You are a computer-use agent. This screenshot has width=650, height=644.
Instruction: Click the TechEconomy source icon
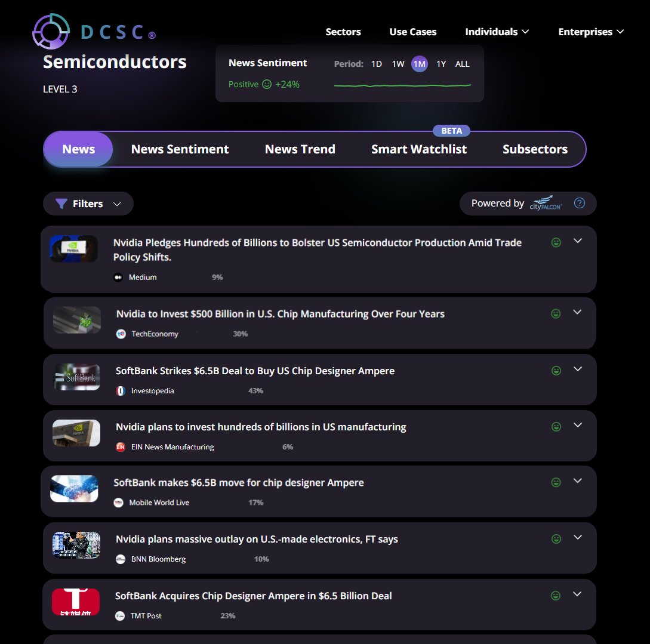click(121, 334)
